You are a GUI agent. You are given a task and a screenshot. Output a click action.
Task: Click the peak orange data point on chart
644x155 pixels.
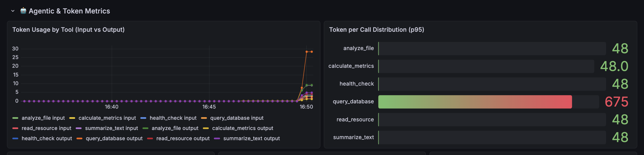coord(306,52)
